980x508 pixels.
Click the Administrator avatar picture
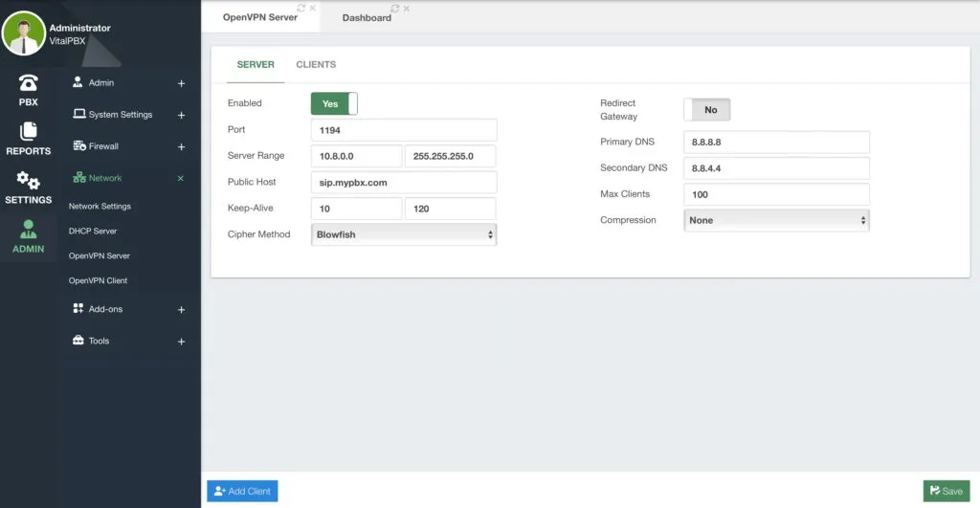[x=24, y=33]
